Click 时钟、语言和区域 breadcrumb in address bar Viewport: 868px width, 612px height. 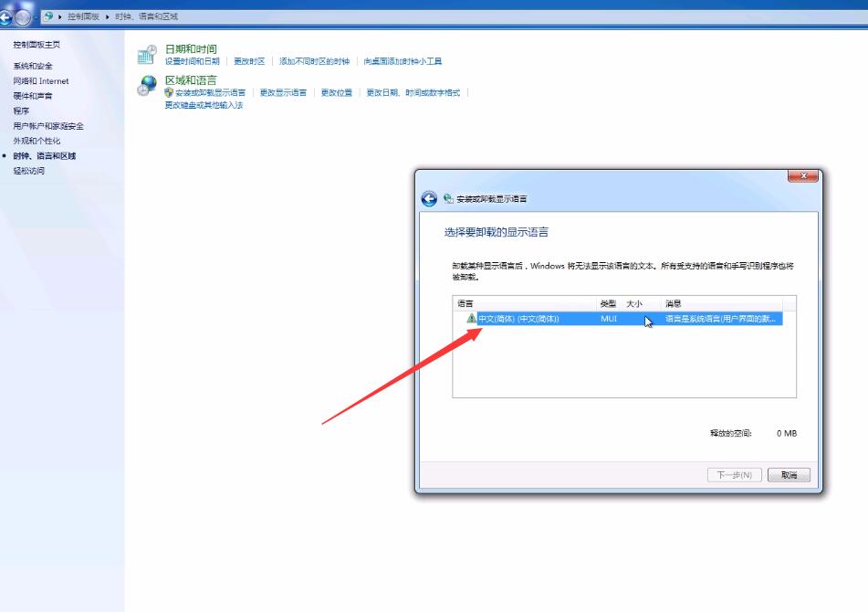[146, 16]
